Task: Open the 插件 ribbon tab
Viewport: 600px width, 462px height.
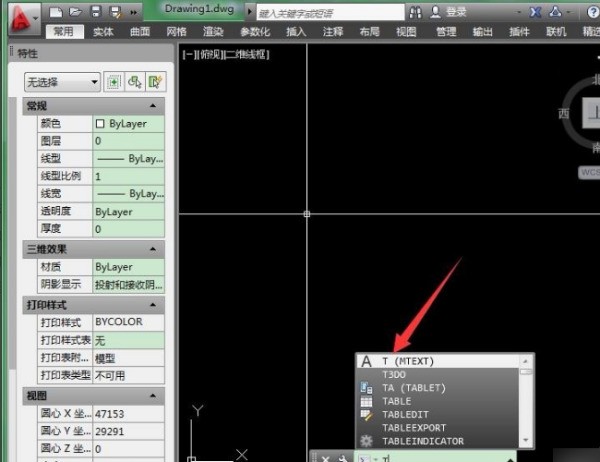Action: click(519, 32)
